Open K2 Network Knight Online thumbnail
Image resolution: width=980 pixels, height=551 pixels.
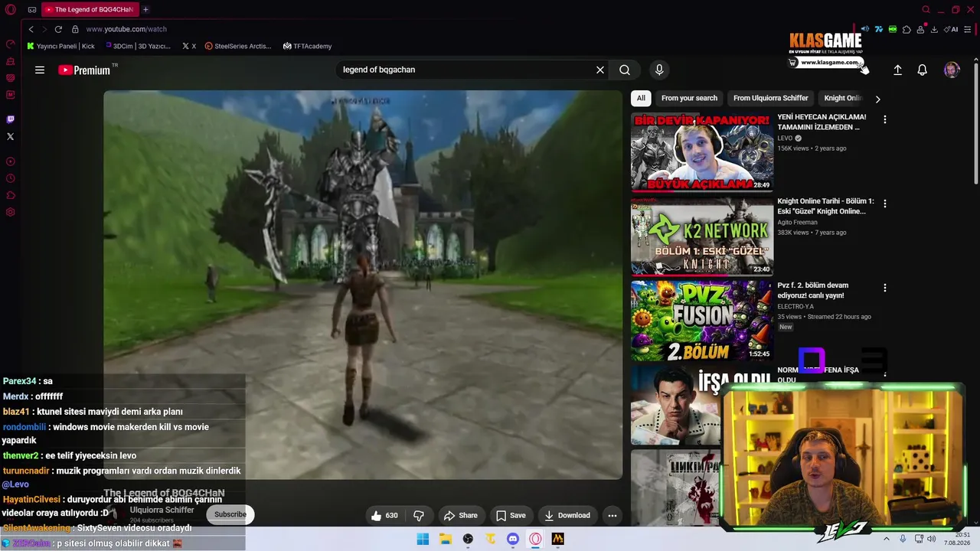click(702, 236)
